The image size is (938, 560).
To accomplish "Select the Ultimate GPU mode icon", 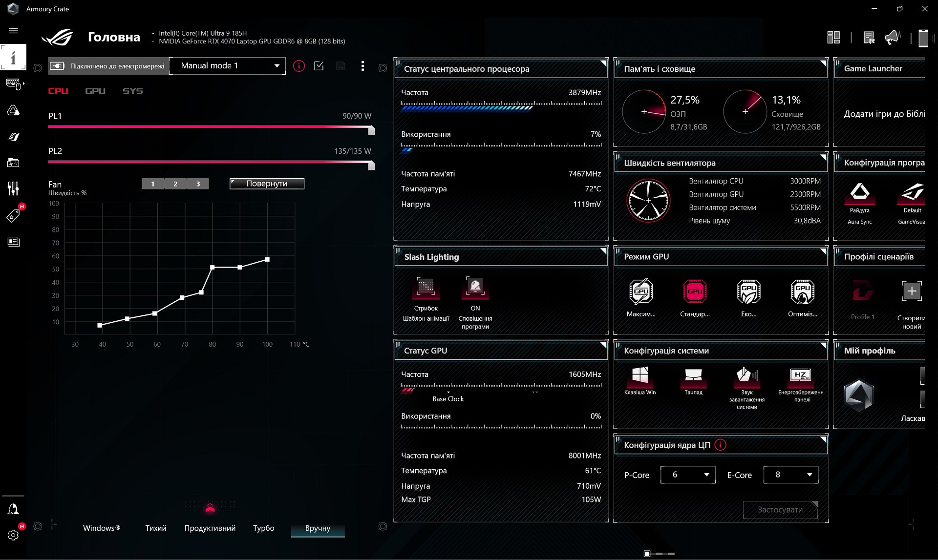I will coord(641,291).
